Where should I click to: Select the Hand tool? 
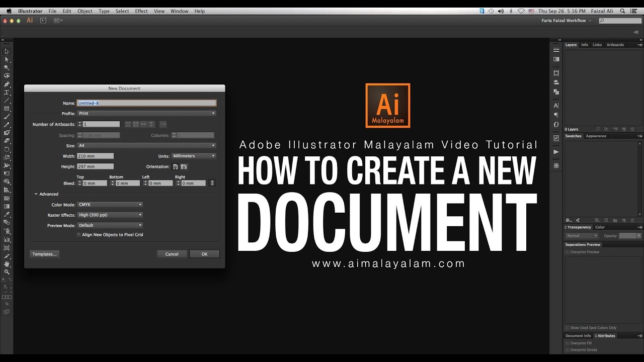coord(7,263)
